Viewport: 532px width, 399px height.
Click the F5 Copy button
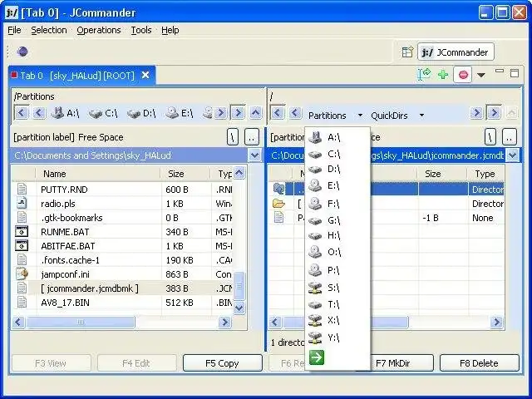[x=222, y=363]
